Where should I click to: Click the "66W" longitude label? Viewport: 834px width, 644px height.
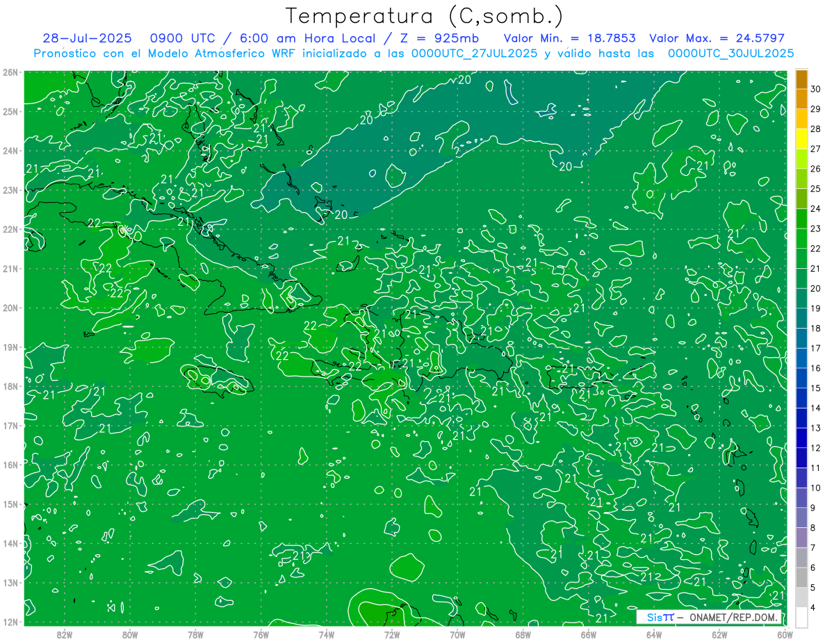tap(589, 635)
